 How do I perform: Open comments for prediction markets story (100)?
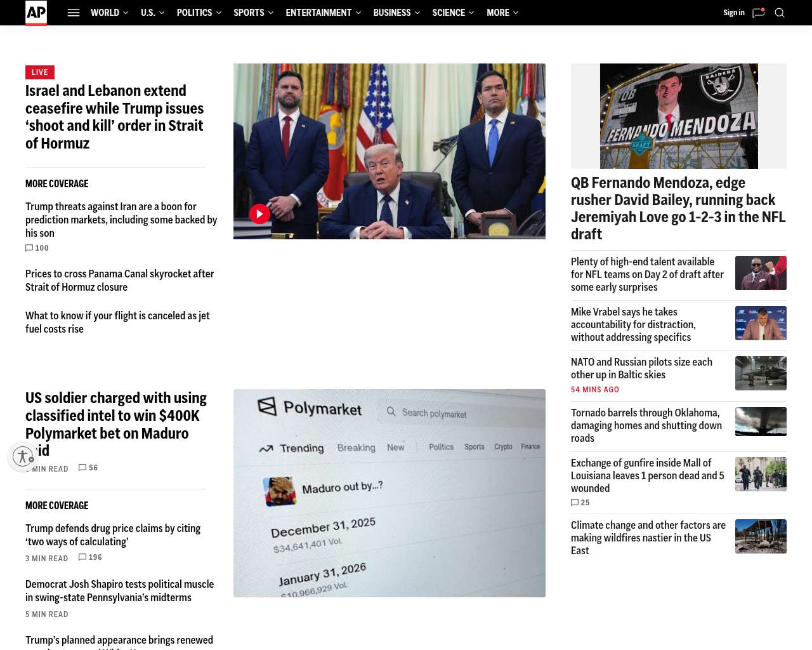tap(37, 248)
